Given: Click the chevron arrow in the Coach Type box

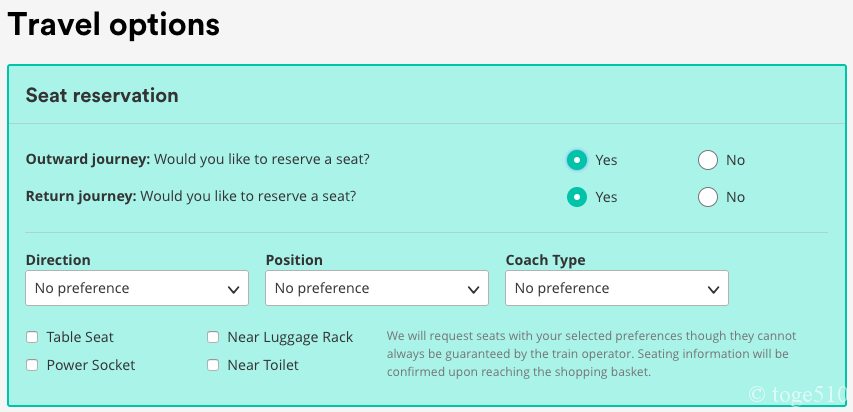Looking at the screenshot, I should point(714,289).
